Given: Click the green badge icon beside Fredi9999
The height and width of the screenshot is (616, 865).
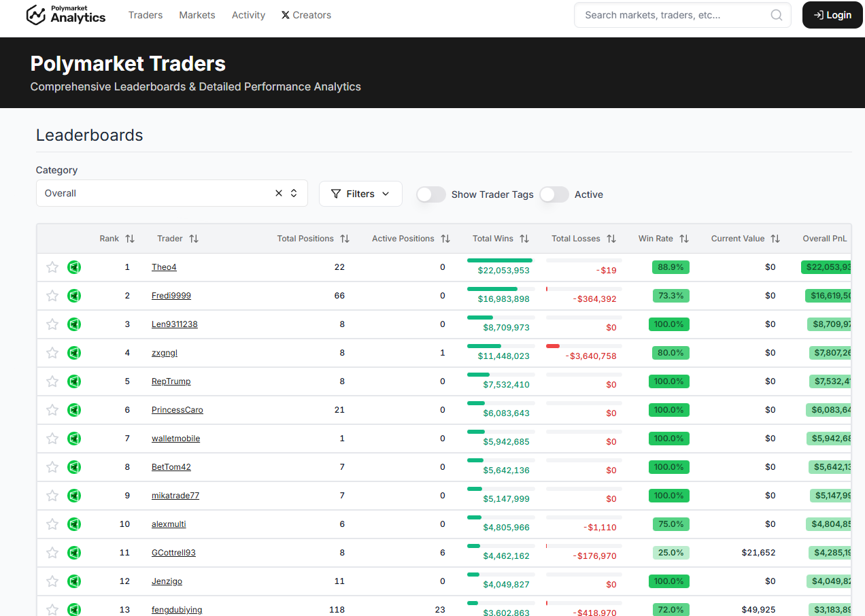Looking at the screenshot, I should point(74,296).
